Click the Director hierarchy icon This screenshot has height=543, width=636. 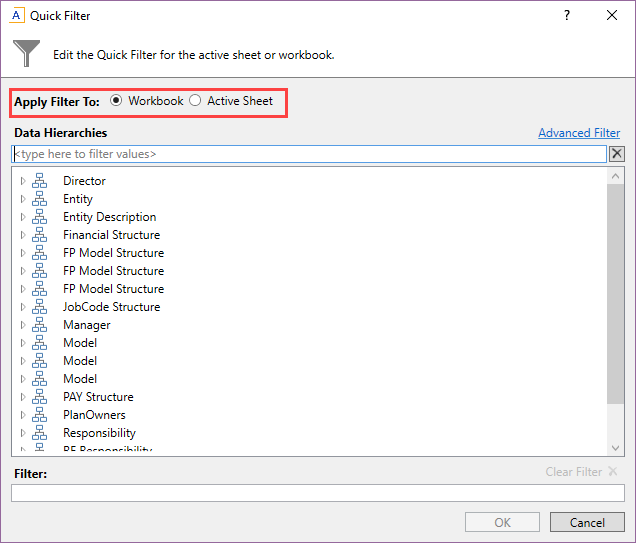[39, 180]
